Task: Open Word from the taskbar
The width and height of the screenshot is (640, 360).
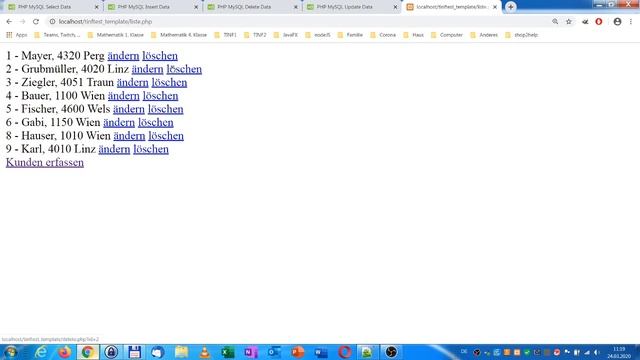Action: (321, 352)
